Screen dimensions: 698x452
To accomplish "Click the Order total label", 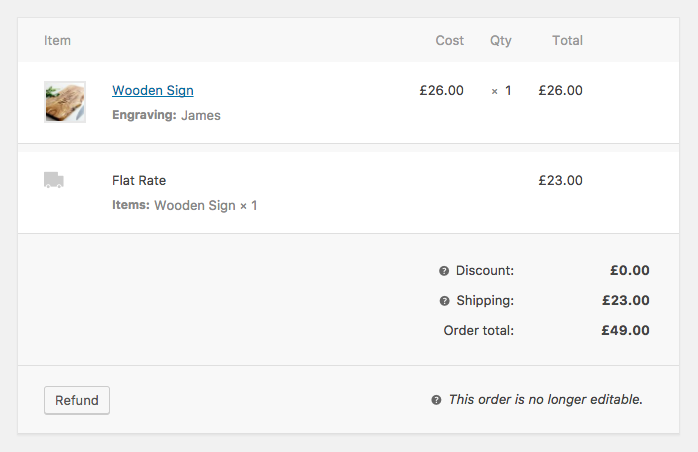I will 478,330.
